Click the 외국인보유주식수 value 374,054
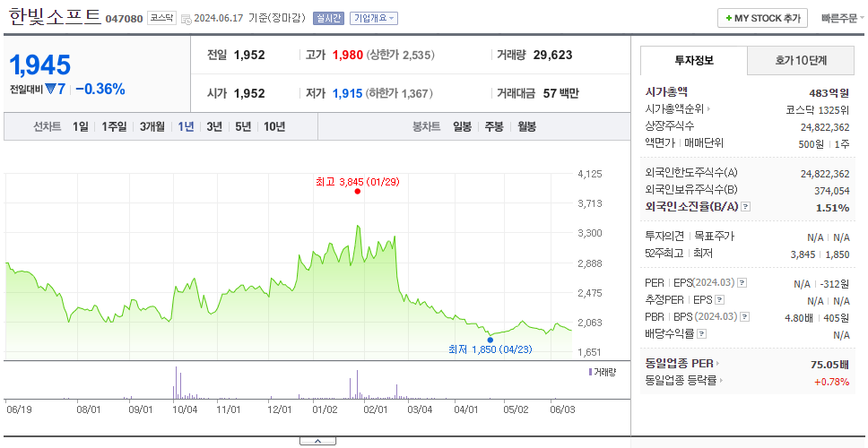 click(x=831, y=191)
